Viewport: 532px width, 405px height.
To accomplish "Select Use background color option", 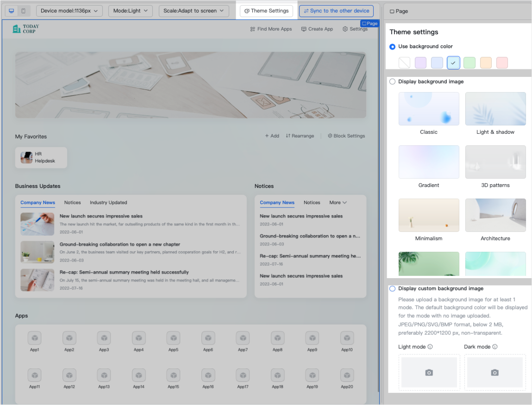I will 392,46.
